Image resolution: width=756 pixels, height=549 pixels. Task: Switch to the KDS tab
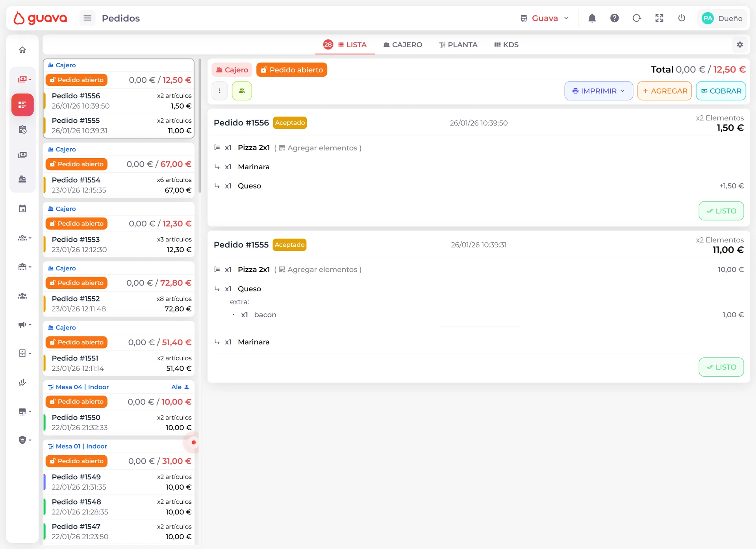(506, 45)
